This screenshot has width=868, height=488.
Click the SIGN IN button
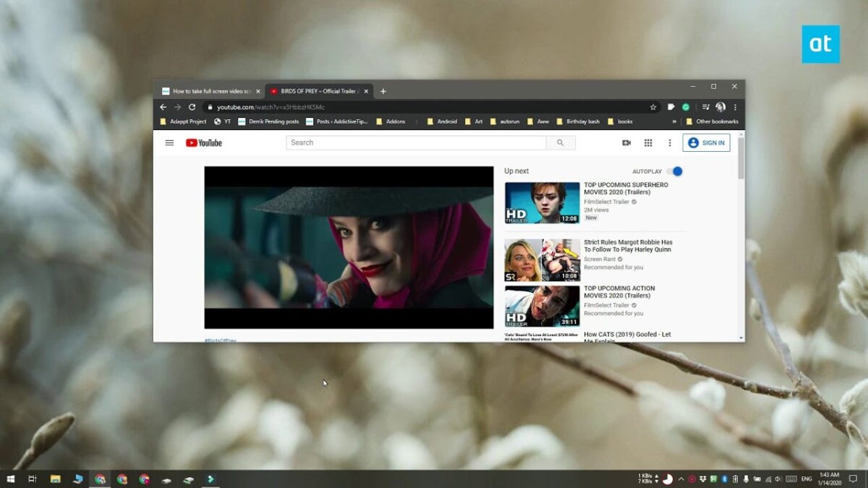point(705,142)
